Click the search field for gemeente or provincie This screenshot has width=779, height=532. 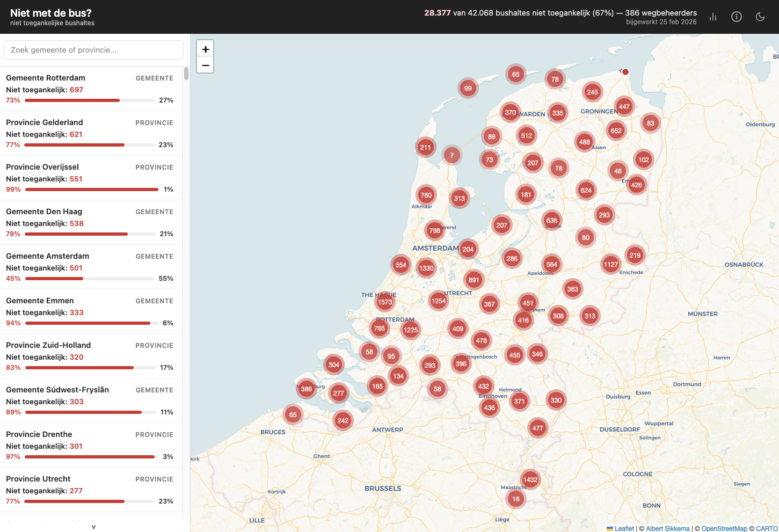[x=93, y=50]
